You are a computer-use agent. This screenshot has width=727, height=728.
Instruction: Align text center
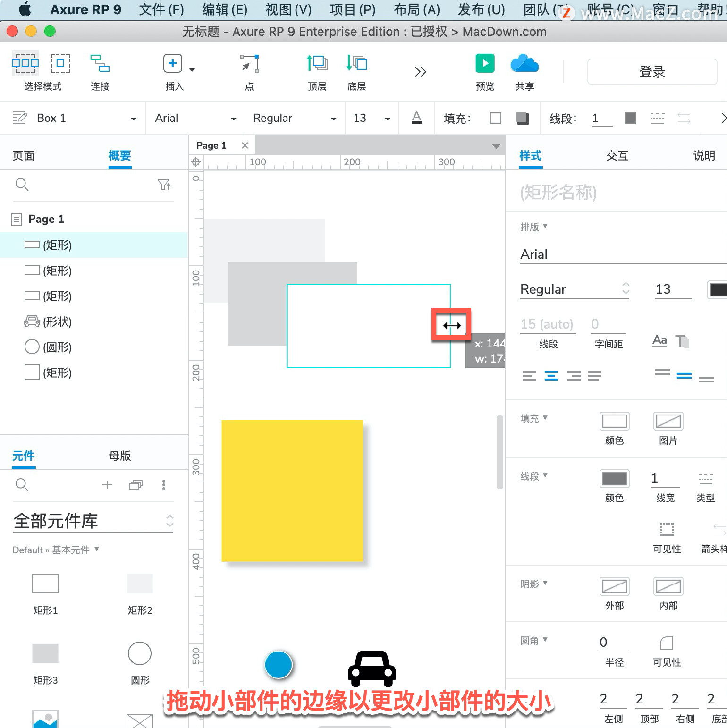coord(551,376)
